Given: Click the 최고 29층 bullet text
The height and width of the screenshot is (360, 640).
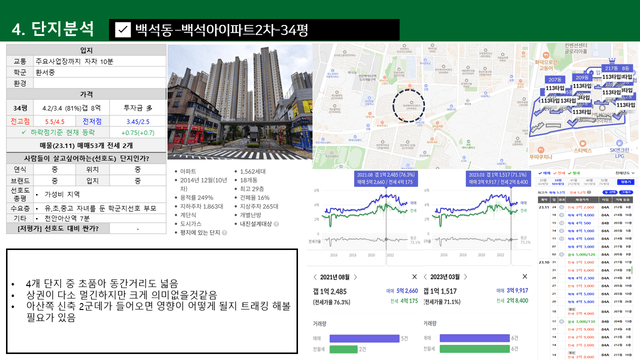Looking at the screenshot, I should click(x=252, y=189).
